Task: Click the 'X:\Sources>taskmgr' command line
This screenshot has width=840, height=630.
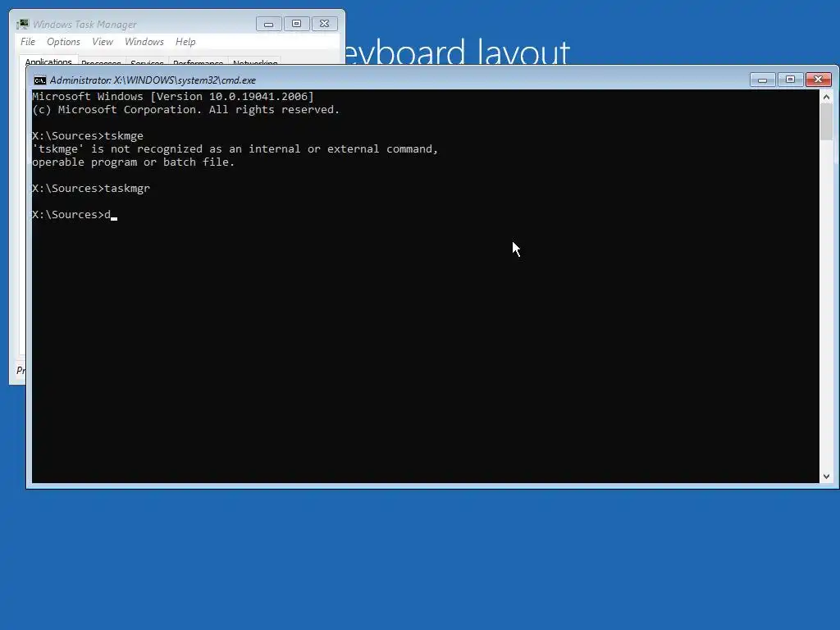Action: (91, 189)
